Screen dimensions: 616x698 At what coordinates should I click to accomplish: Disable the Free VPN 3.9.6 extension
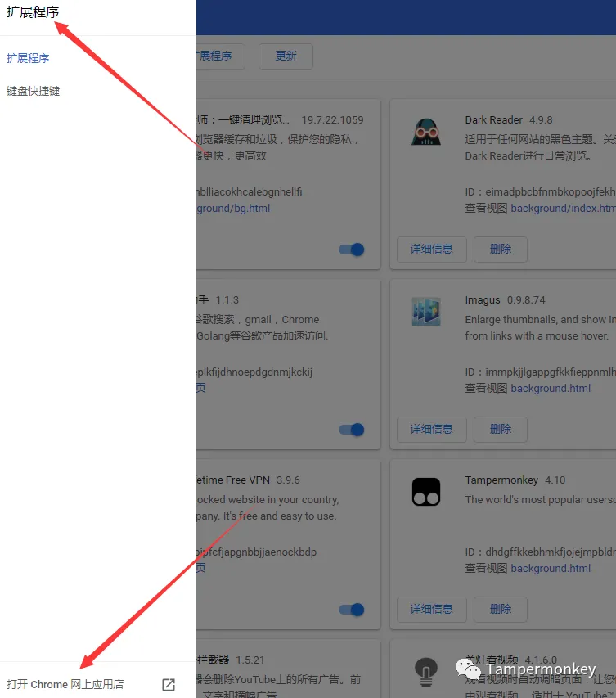coord(352,610)
